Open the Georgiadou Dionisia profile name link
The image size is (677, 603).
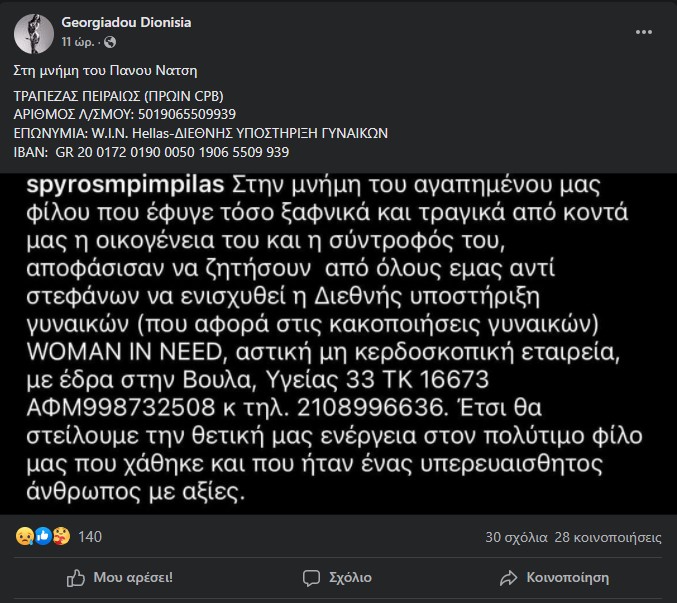click(x=126, y=22)
